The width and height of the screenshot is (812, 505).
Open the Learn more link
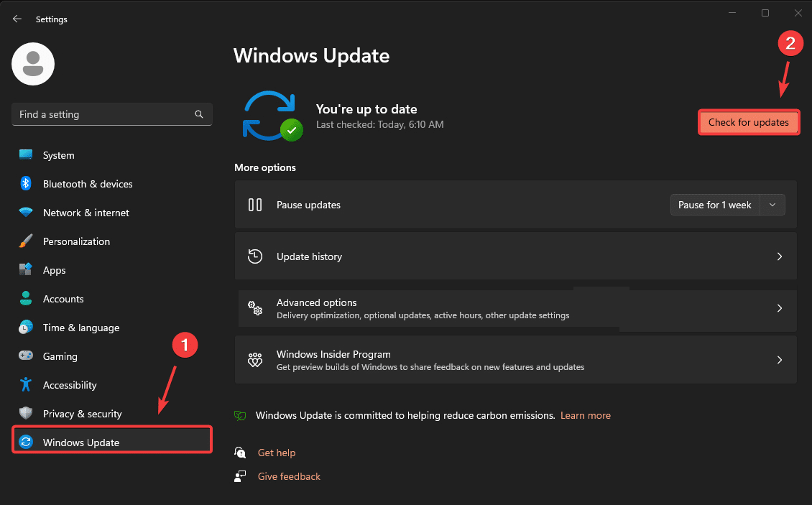pos(585,415)
